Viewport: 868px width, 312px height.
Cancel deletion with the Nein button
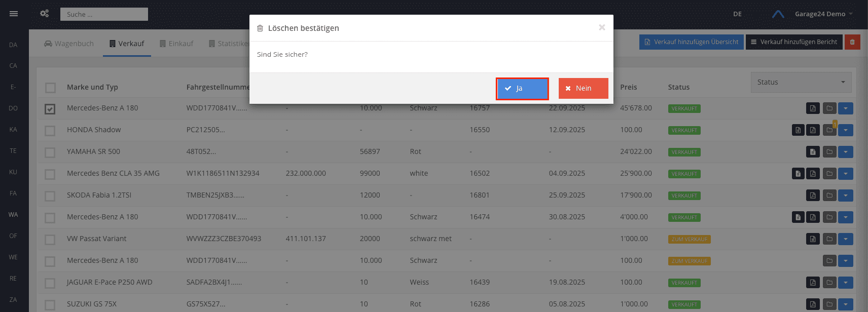583,89
